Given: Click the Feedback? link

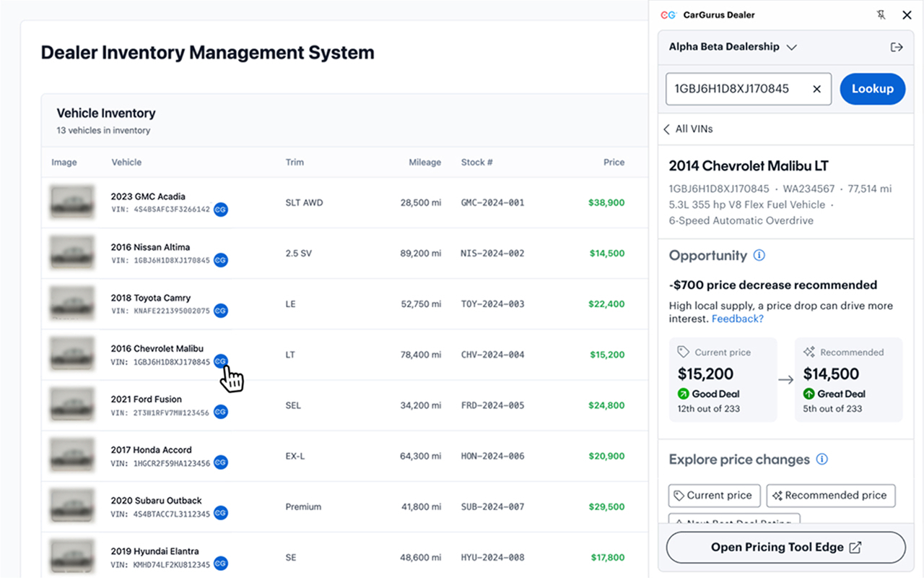Looking at the screenshot, I should [737, 319].
